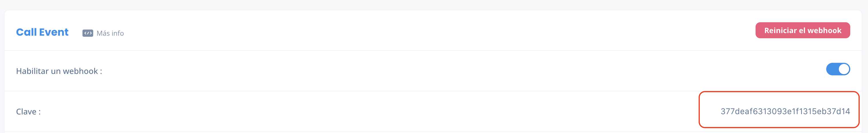This screenshot has width=868, height=133.
Task: Disable the Habilitar un webhook switch
Action: pyautogui.click(x=838, y=69)
